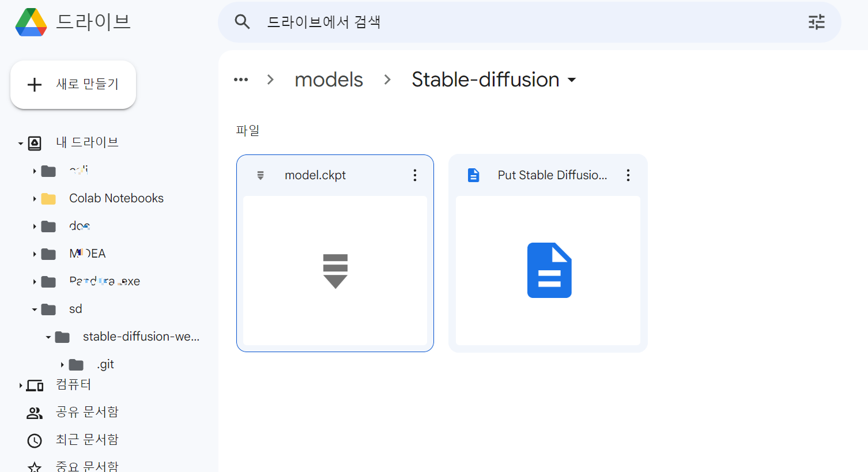Open Recent (최근 문서함)
868x472 pixels.
(x=87, y=440)
